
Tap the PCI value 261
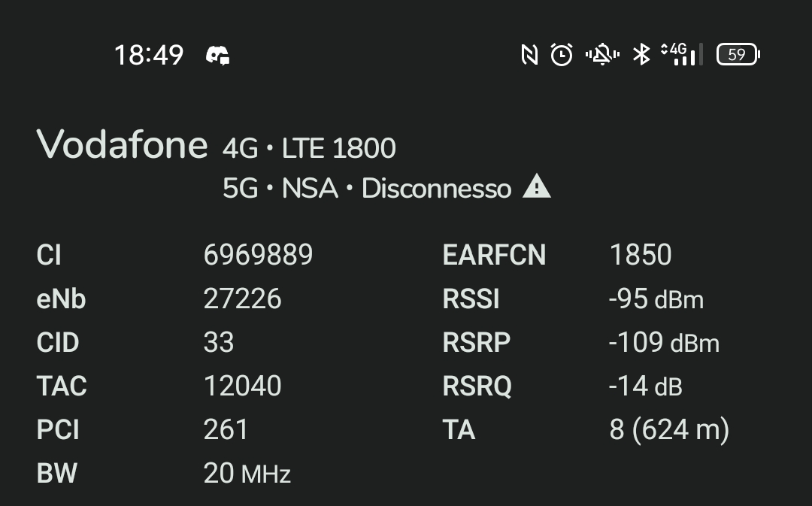(226, 429)
